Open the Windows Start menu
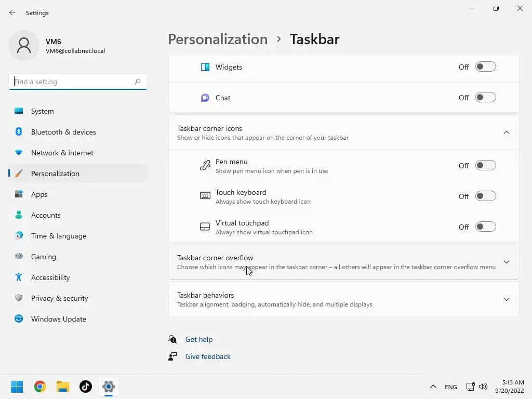532x399 pixels. (17, 387)
